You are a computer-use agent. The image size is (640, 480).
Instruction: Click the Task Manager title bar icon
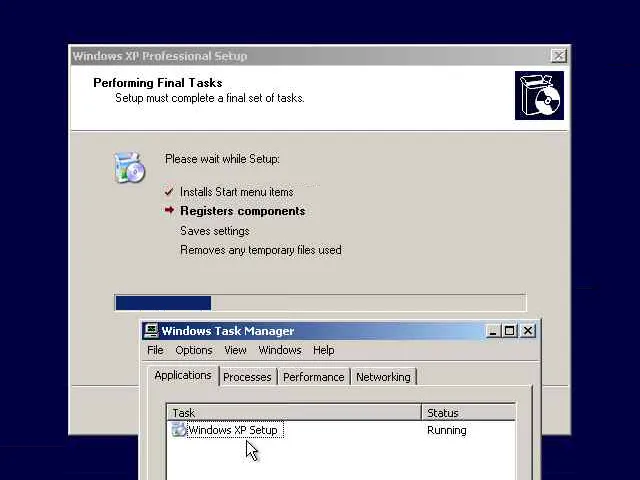(x=151, y=331)
